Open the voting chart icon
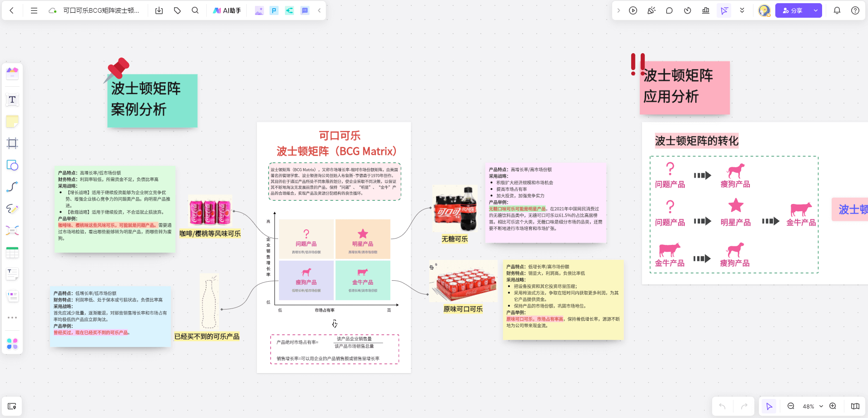868x418 pixels. [x=706, y=10]
